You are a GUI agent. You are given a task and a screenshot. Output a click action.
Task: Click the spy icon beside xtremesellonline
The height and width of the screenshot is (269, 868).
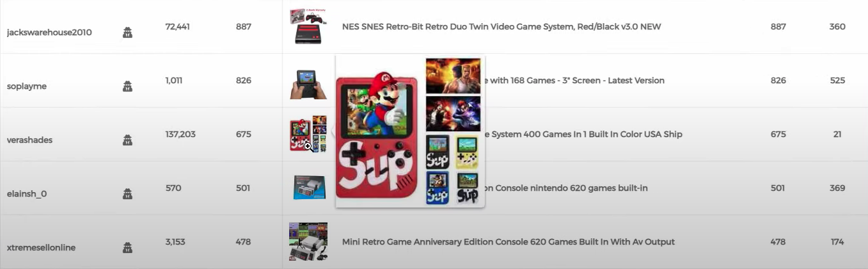pos(127,247)
